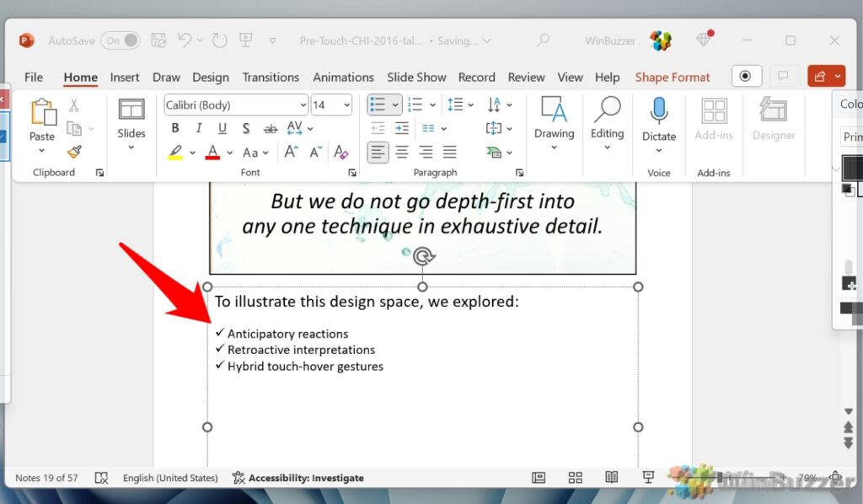Toggle the AutoSave switch
This screenshot has width=863, height=504.
(x=121, y=40)
